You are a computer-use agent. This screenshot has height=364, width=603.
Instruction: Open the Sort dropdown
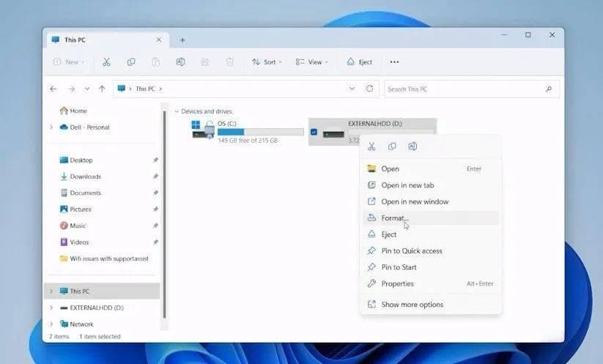coord(267,62)
